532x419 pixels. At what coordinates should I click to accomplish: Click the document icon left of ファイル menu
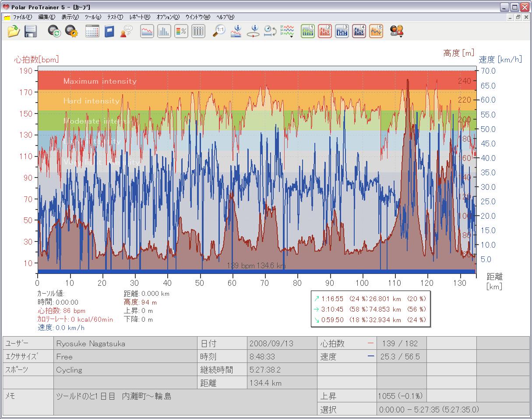7,18
